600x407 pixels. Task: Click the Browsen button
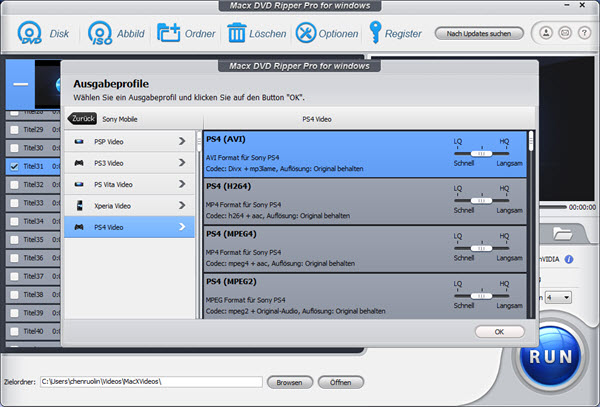coord(290,382)
